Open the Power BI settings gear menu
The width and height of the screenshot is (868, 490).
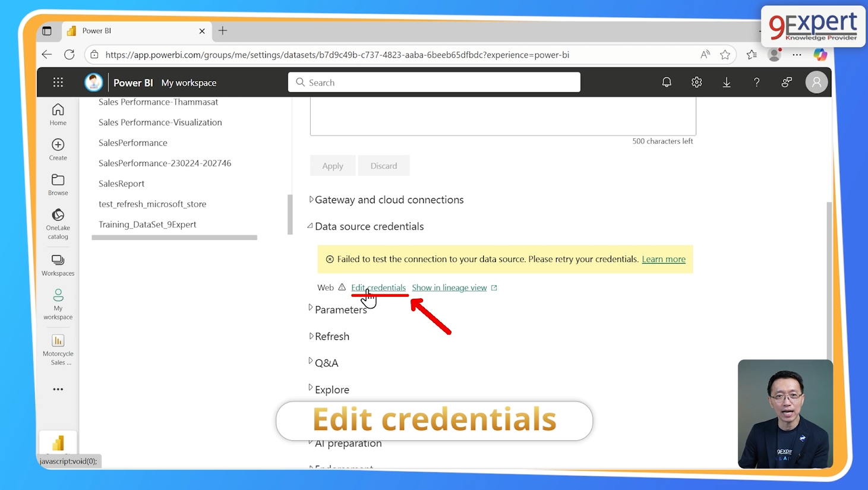(696, 82)
